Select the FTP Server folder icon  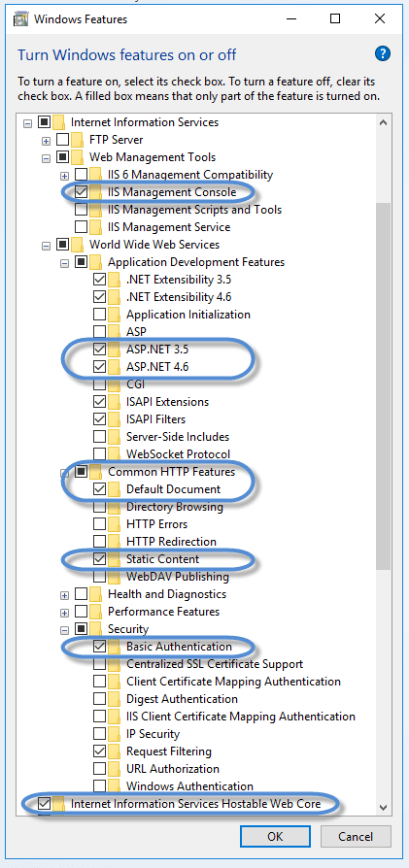click(78, 140)
